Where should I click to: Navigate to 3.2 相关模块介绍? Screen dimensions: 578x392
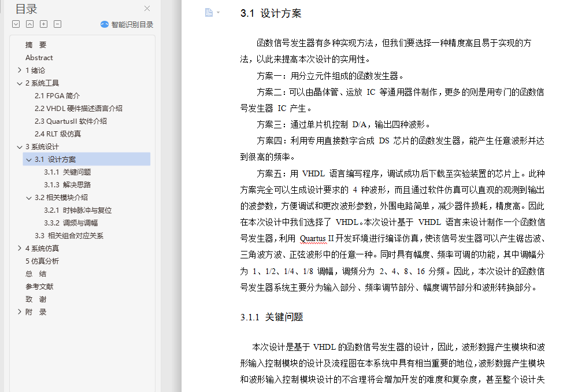point(61,198)
